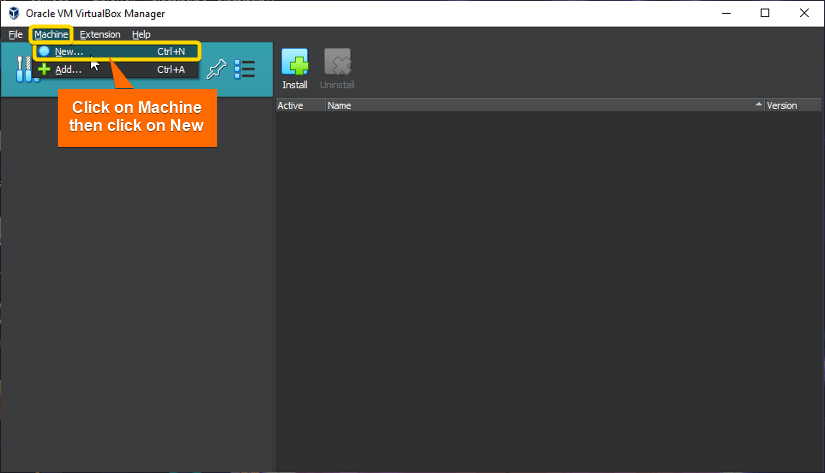Pin the Tools pane with pushpin icon
This screenshot has height=473, width=825.
coord(216,69)
